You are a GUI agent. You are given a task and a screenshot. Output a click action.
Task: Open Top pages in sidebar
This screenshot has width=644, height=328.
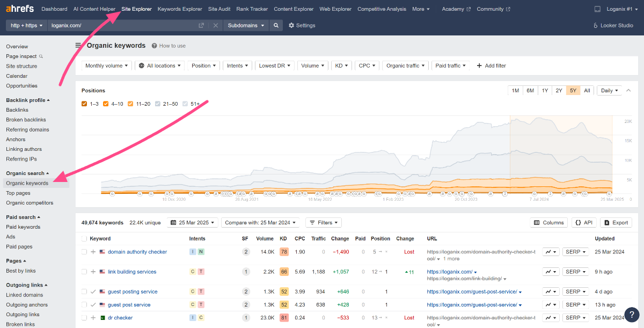click(x=18, y=193)
